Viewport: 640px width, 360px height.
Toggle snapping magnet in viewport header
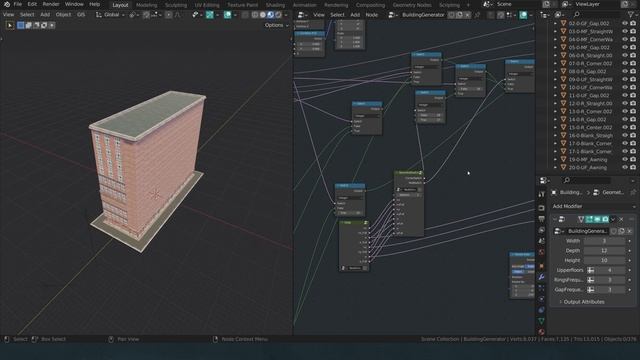146,15
